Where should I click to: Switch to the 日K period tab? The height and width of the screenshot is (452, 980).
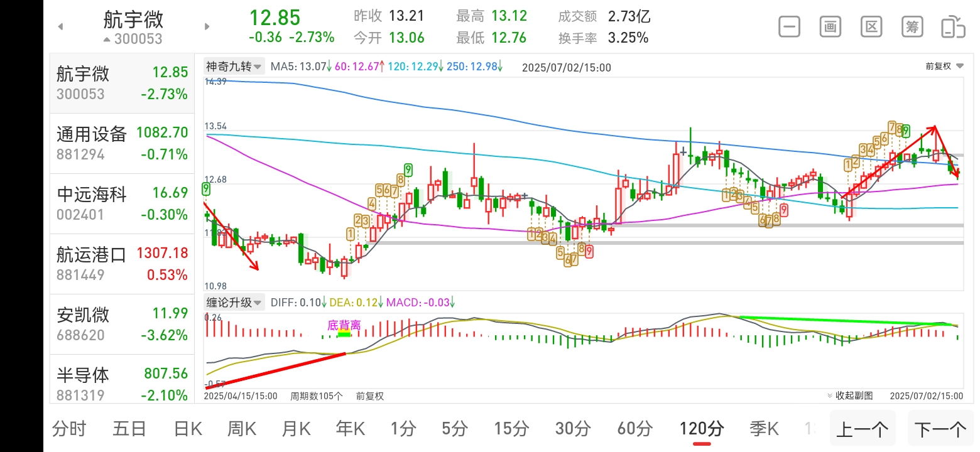coord(187,429)
